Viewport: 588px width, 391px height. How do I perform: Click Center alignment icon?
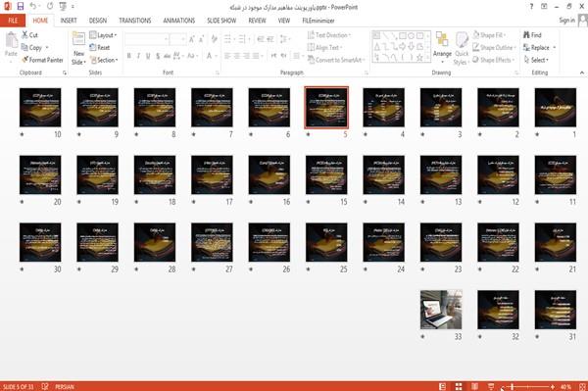click(237, 56)
